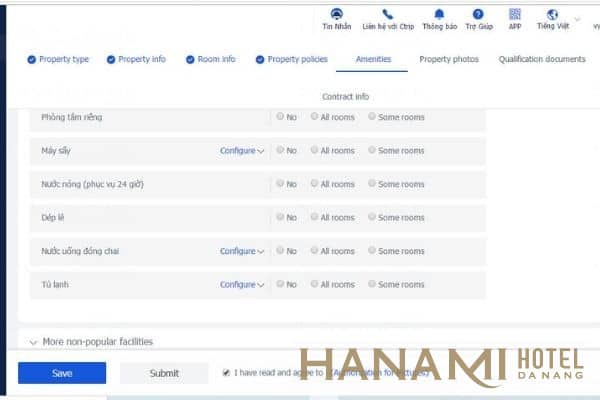Show the APP QR code icon
The width and height of the screenshot is (600, 400).
(x=515, y=14)
